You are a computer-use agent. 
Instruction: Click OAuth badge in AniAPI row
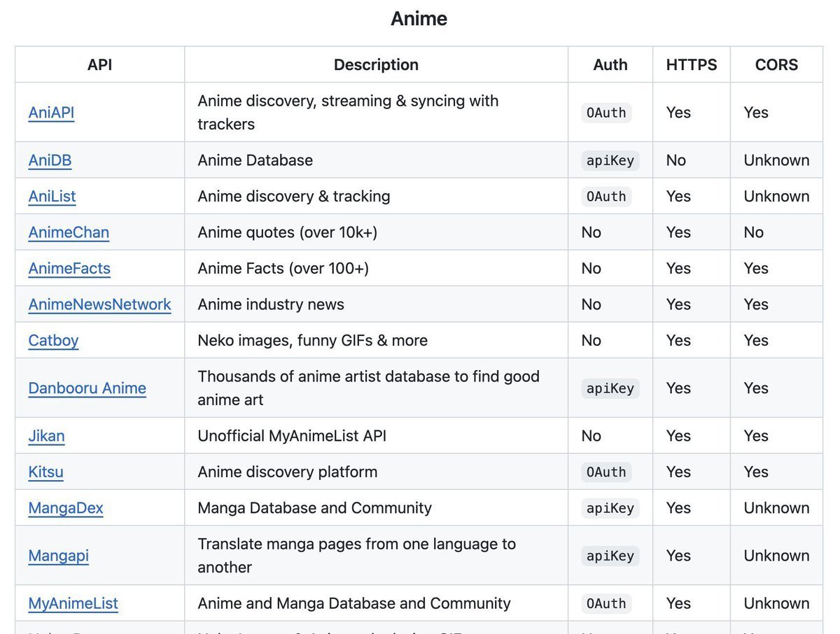[x=606, y=113]
